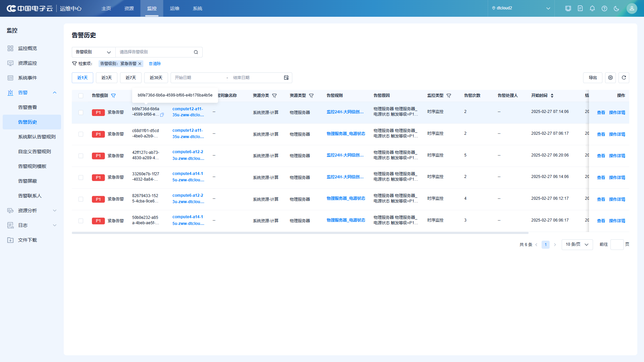Click the search magnifier icon
644x362 pixels.
pos(196,52)
